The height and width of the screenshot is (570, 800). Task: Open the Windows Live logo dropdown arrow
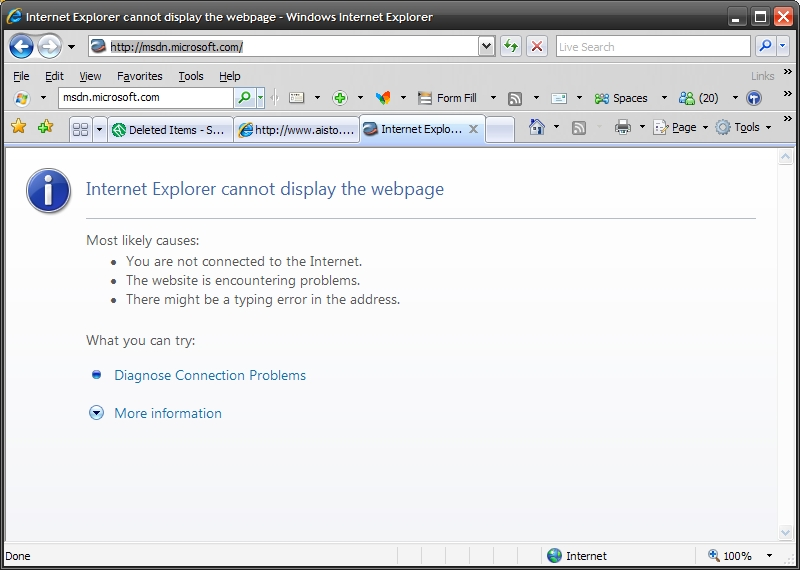click(x=43, y=98)
